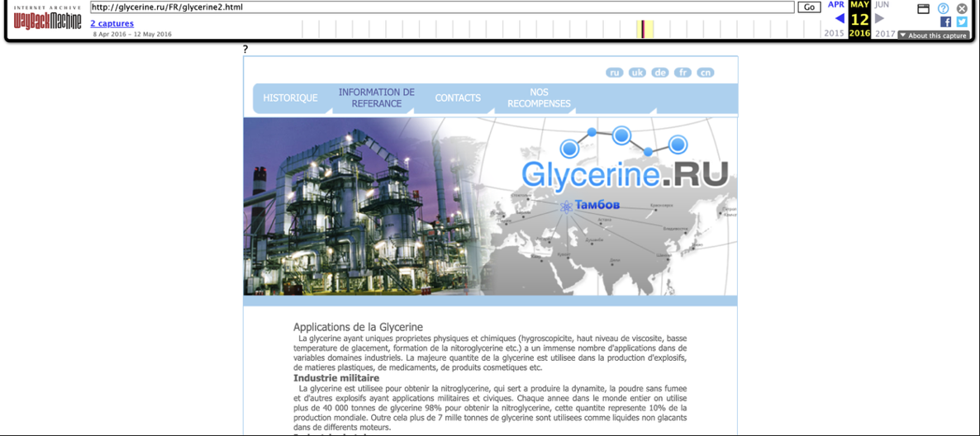980x436 pixels.
Task: Click the Wayback Machine logo
Action: pyautogui.click(x=47, y=19)
